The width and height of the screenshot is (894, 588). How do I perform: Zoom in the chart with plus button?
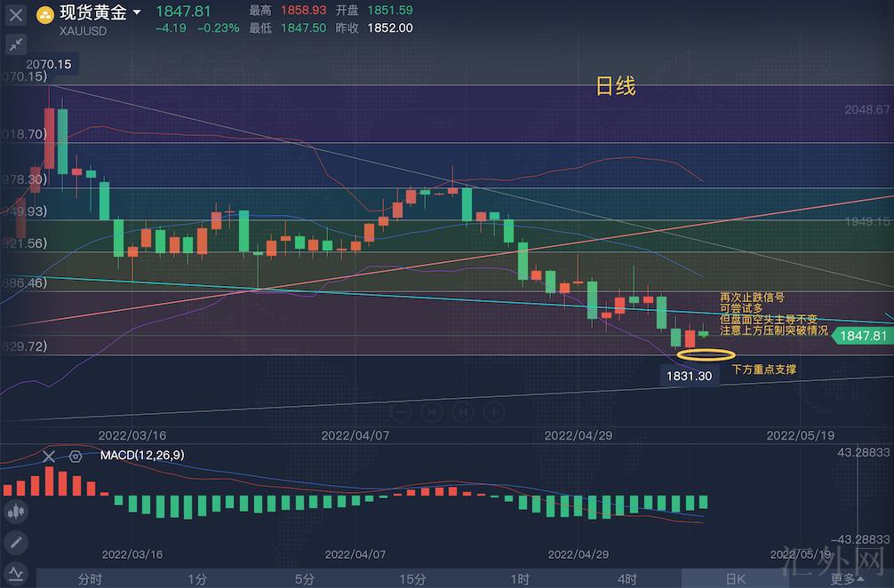click(494, 412)
